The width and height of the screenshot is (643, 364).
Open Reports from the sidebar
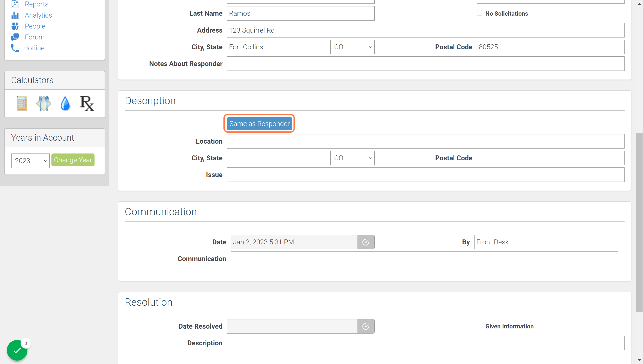pyautogui.click(x=36, y=4)
